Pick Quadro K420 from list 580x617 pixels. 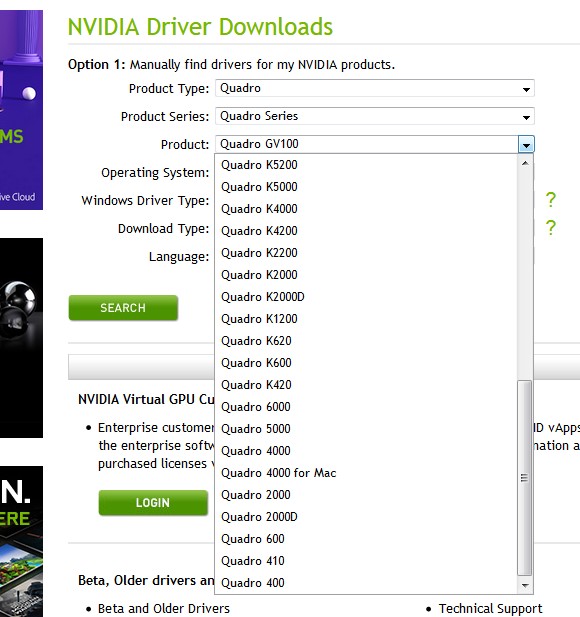pos(366,385)
